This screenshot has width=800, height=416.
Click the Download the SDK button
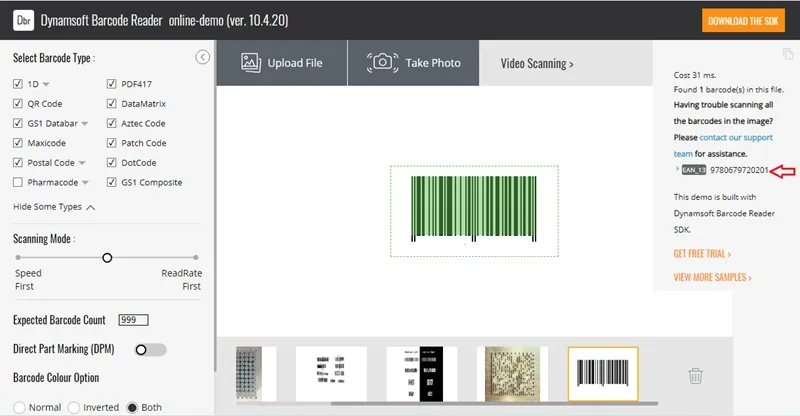point(743,21)
